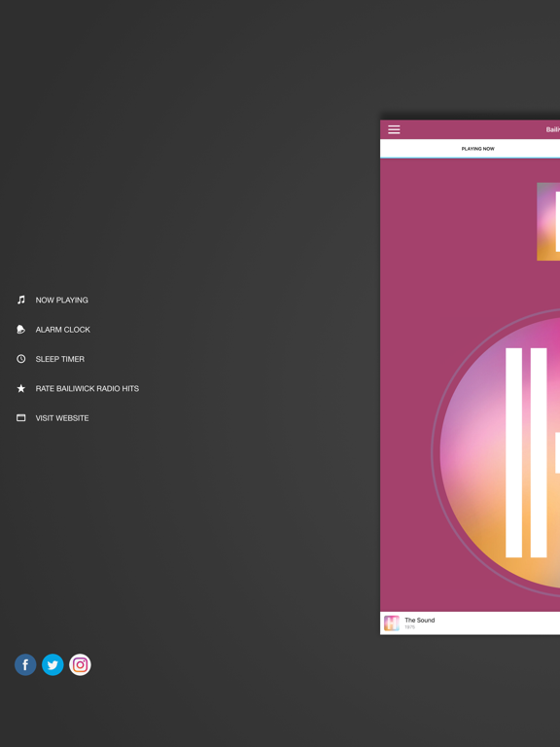Screen dimensions: 560x747
Task: Click the Alarm Clock bell icon
Action: (x=21, y=329)
